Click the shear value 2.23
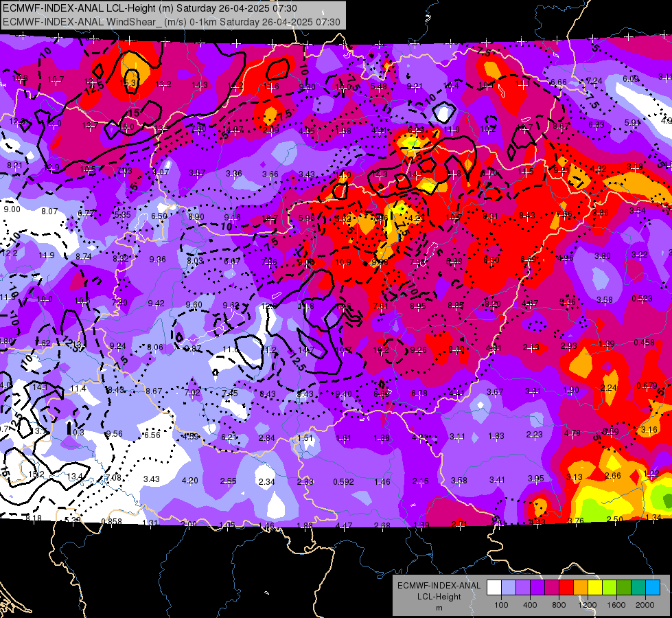The width and height of the screenshot is (672, 618). pos(535,435)
